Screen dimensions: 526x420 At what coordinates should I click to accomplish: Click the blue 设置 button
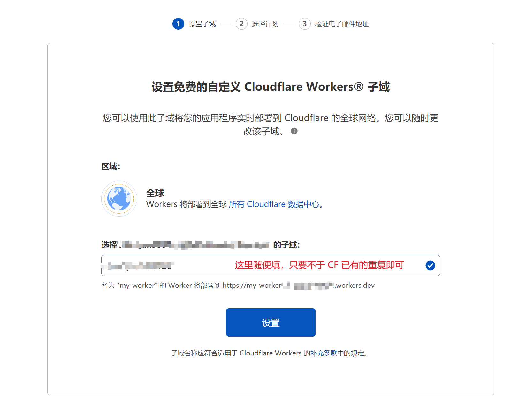click(271, 322)
